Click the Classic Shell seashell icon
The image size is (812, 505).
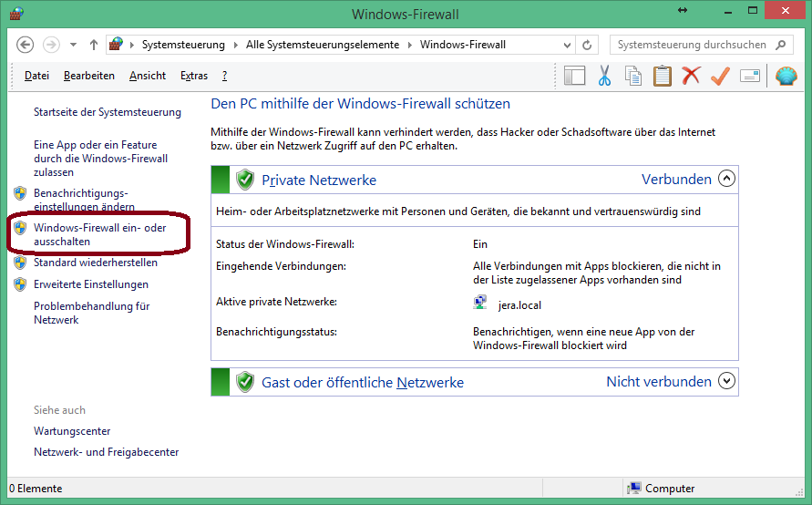coord(786,77)
